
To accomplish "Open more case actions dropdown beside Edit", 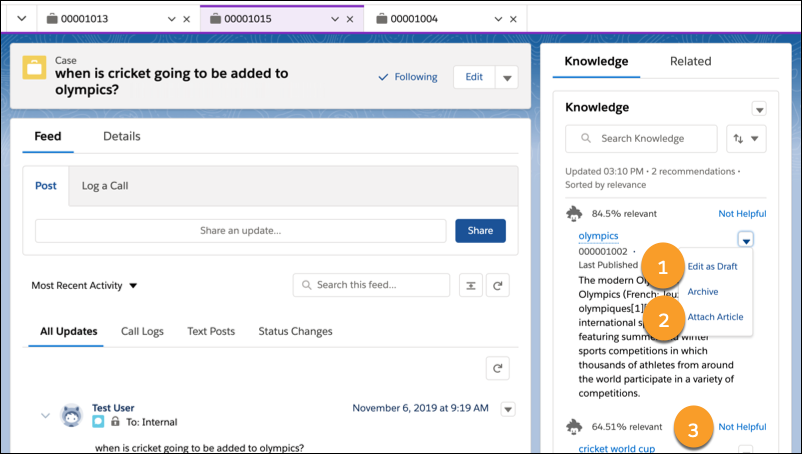I will pyautogui.click(x=507, y=77).
